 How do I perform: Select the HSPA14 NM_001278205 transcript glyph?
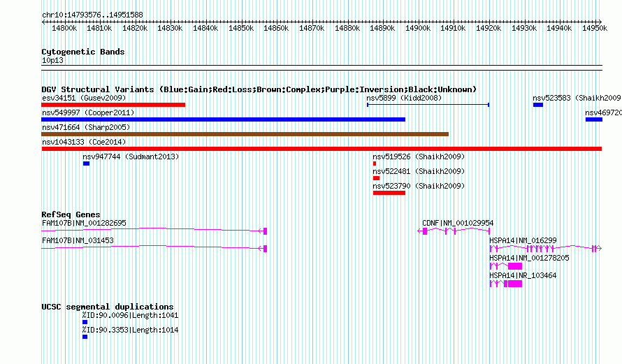click(506, 266)
